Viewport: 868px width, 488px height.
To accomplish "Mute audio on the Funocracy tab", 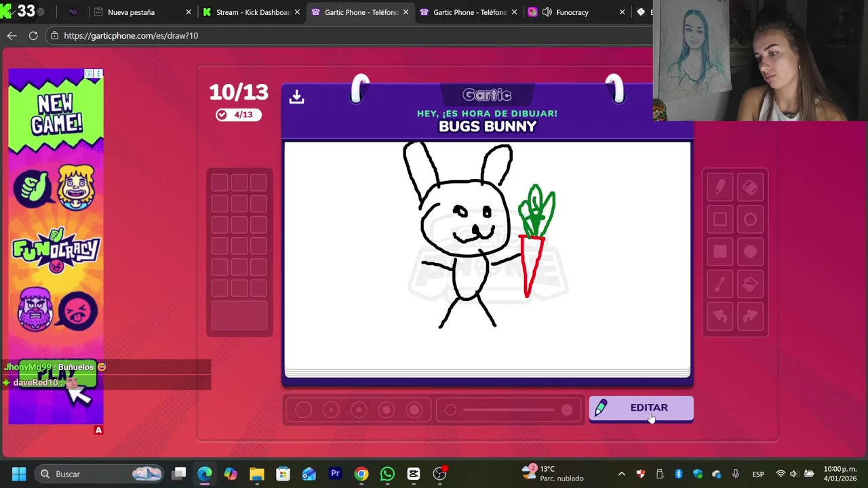I will click(x=547, y=12).
